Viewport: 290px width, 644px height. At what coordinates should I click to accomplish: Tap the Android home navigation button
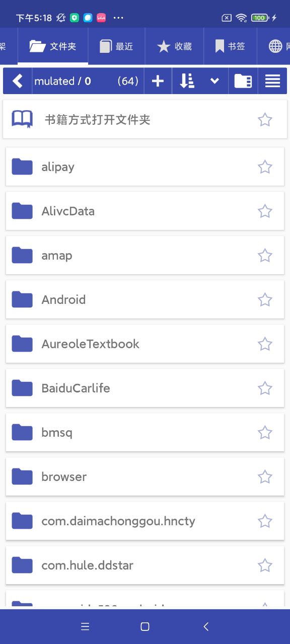click(x=145, y=626)
